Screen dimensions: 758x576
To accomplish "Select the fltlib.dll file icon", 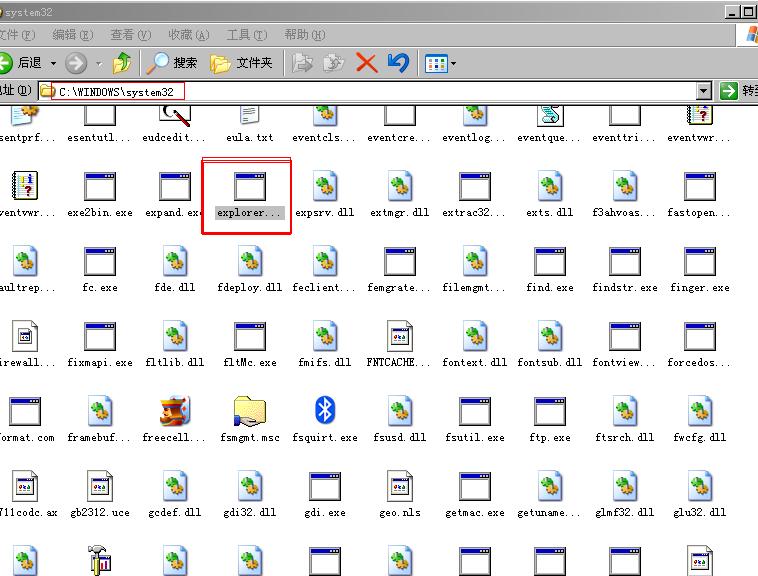I will click(x=175, y=336).
